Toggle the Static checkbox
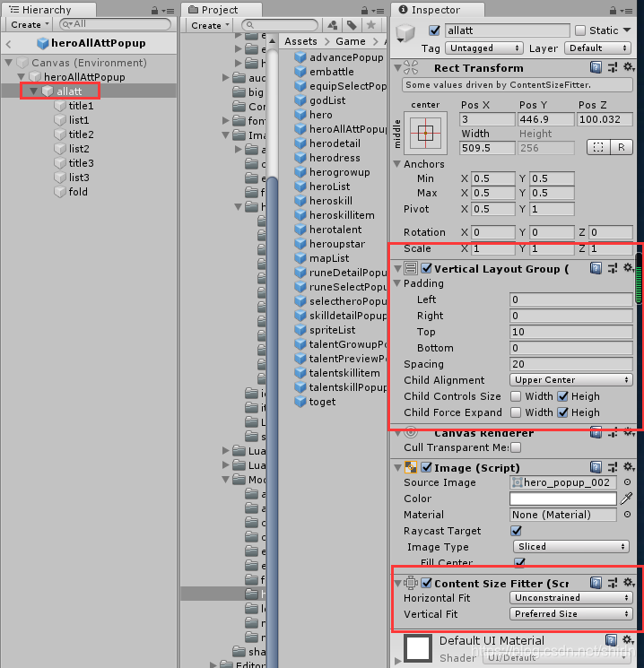 click(580, 30)
